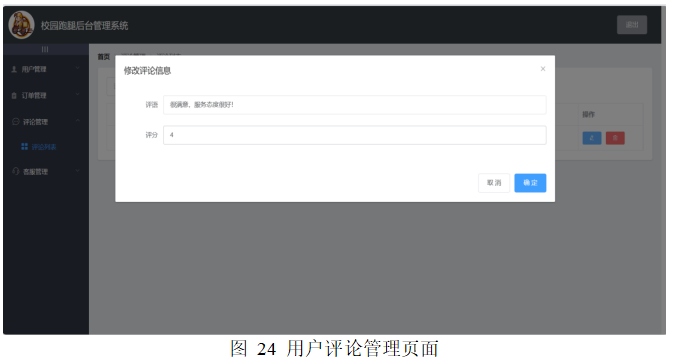Click into the 评语 comment input field
This screenshot has width=680, height=362.
[x=355, y=104]
